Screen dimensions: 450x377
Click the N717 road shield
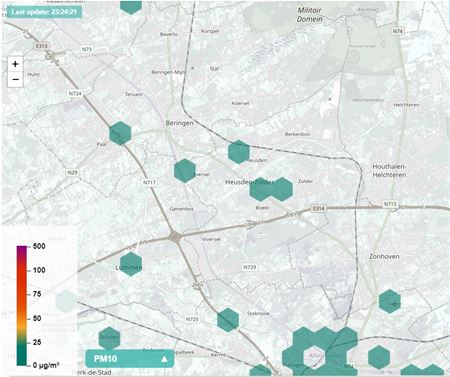pyautogui.click(x=149, y=183)
